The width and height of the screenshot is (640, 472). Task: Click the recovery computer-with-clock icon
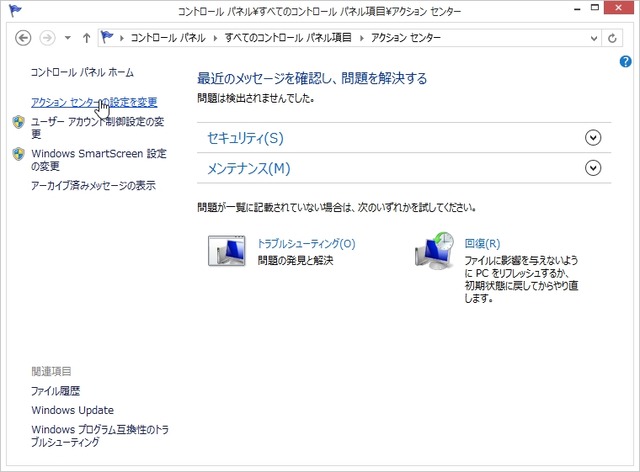pyautogui.click(x=434, y=251)
